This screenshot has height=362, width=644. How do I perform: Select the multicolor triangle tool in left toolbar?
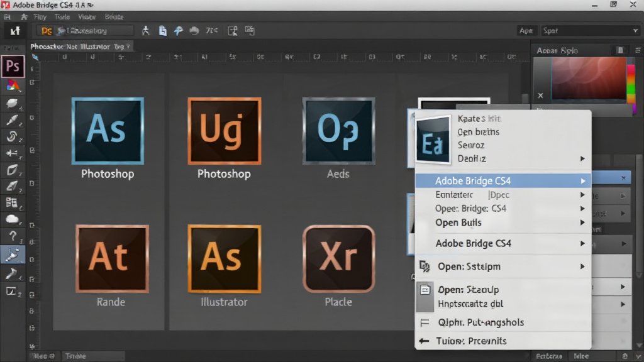coord(13,85)
